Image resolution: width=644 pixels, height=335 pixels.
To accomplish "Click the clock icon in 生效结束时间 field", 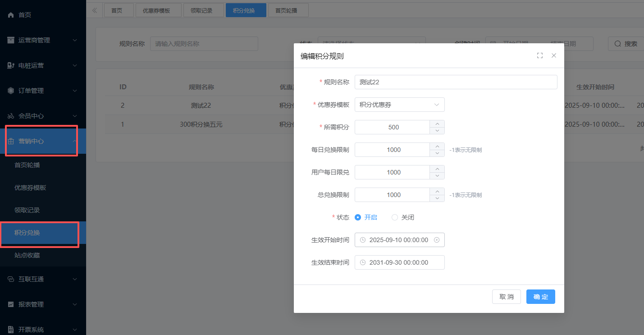I will (x=363, y=262).
